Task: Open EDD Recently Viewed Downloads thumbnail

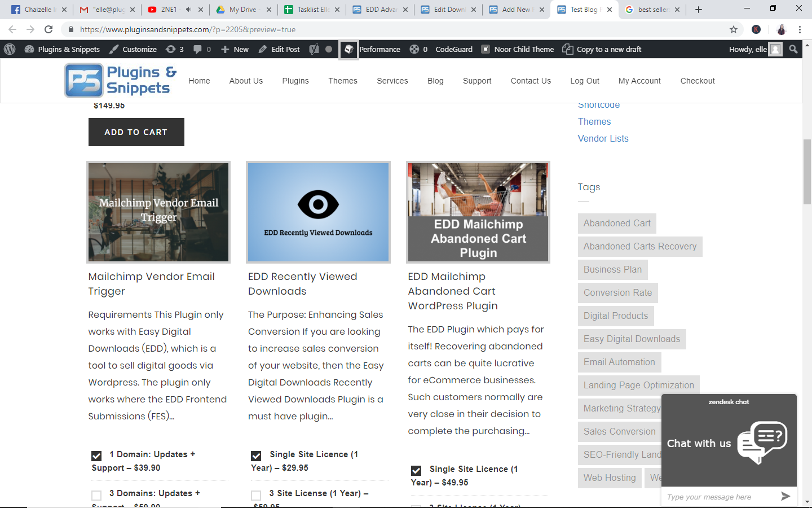Action: [318, 212]
